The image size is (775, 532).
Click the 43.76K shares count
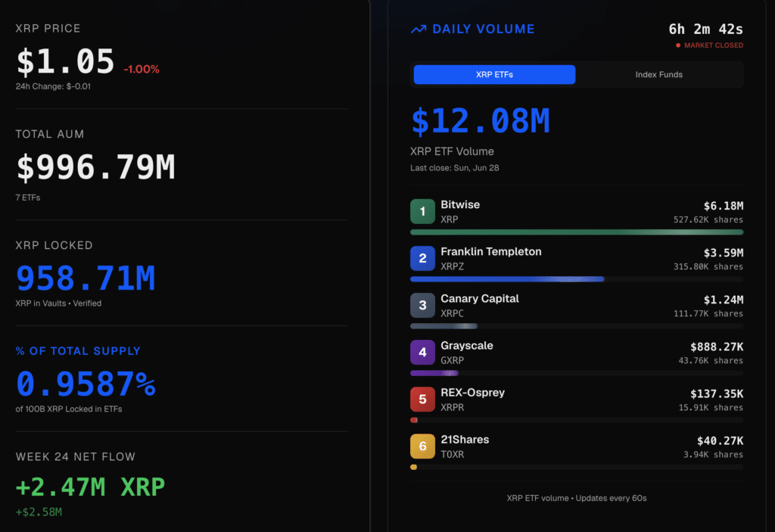click(711, 360)
